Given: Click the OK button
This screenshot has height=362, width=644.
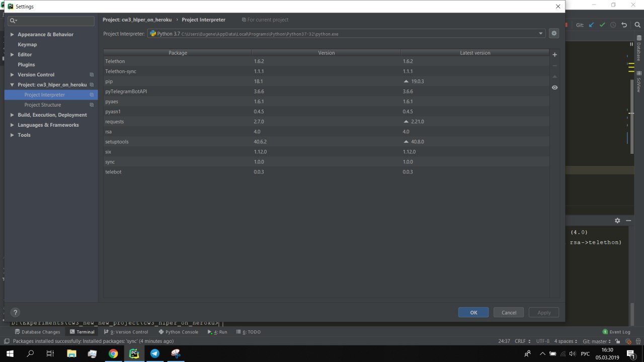Looking at the screenshot, I should 473,312.
